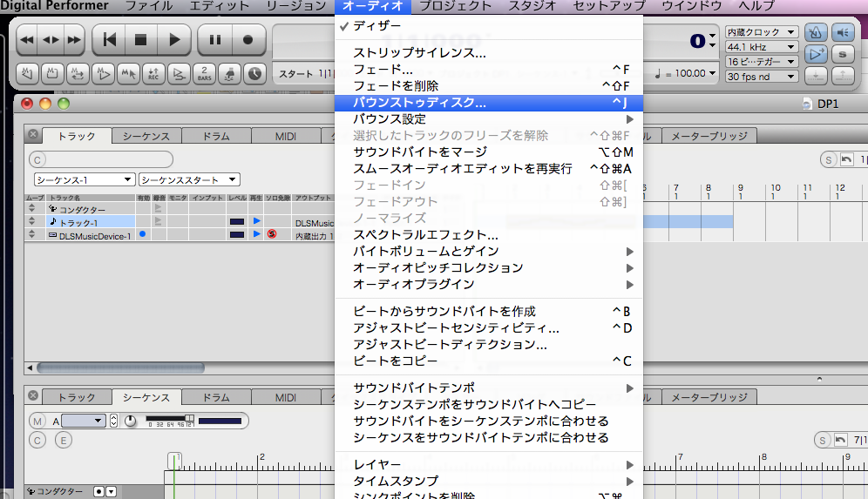Toggle the memory auto-stop button
The image size is (868, 499).
(x=52, y=73)
